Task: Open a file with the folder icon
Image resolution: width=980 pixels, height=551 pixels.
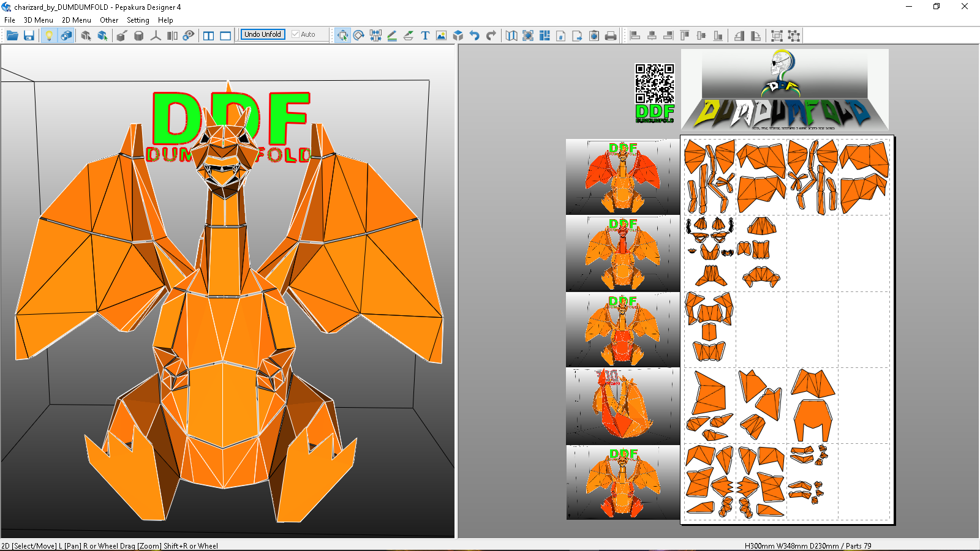Action: click(x=12, y=36)
